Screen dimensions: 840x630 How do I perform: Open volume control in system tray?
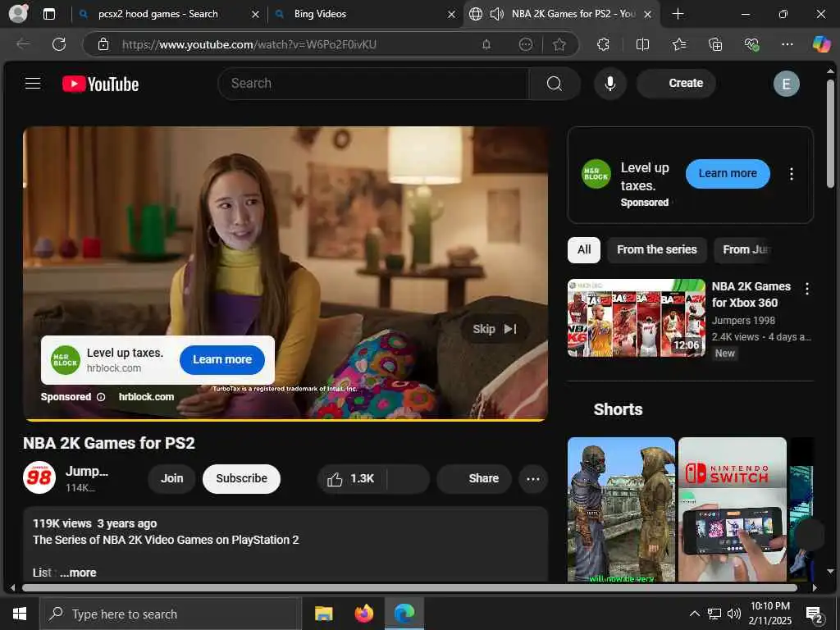coord(734,614)
